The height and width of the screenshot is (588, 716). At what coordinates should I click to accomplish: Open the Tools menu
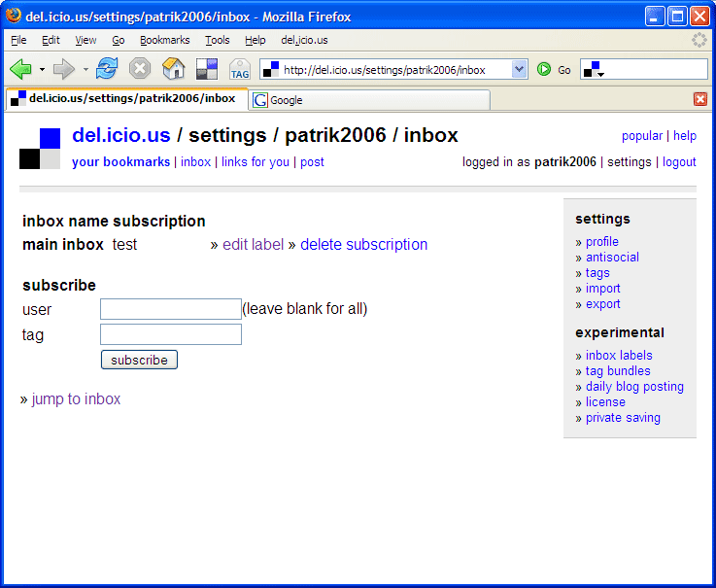click(218, 40)
